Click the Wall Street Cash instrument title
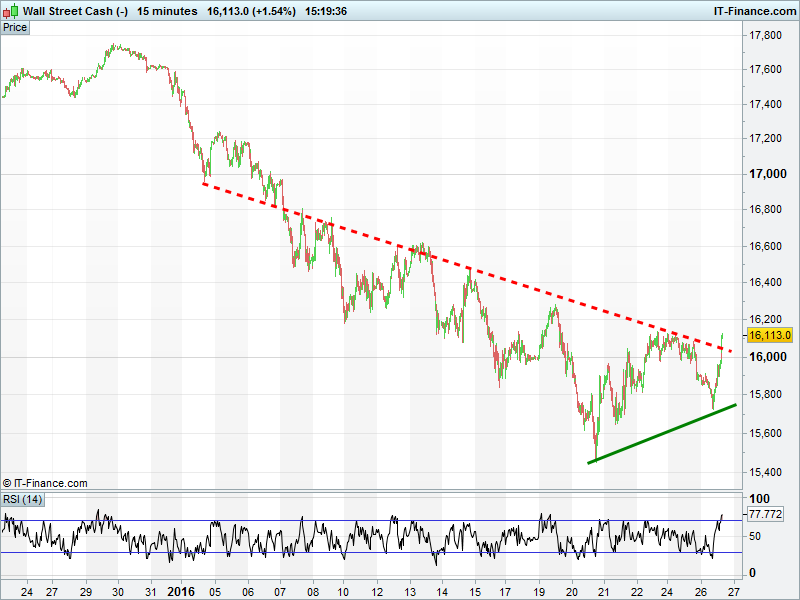Screen dimensions: 800x600 (x=75, y=11)
